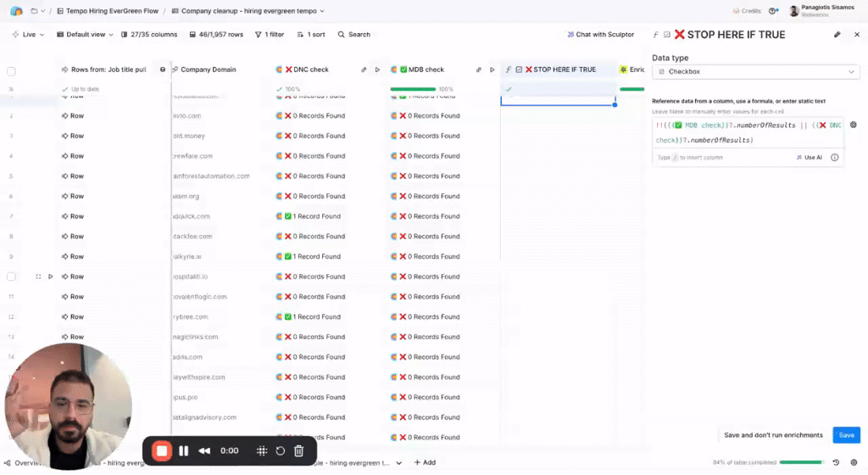Click the blue Save button
This screenshot has width=868, height=475.
coord(846,435)
